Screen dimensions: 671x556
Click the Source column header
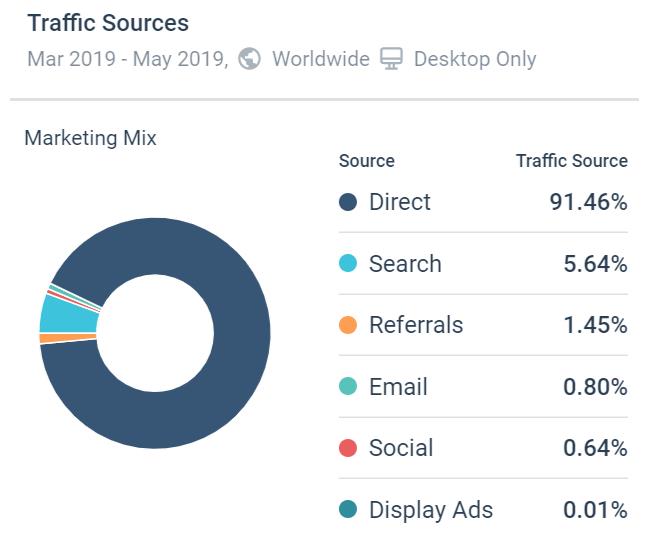[366, 161]
